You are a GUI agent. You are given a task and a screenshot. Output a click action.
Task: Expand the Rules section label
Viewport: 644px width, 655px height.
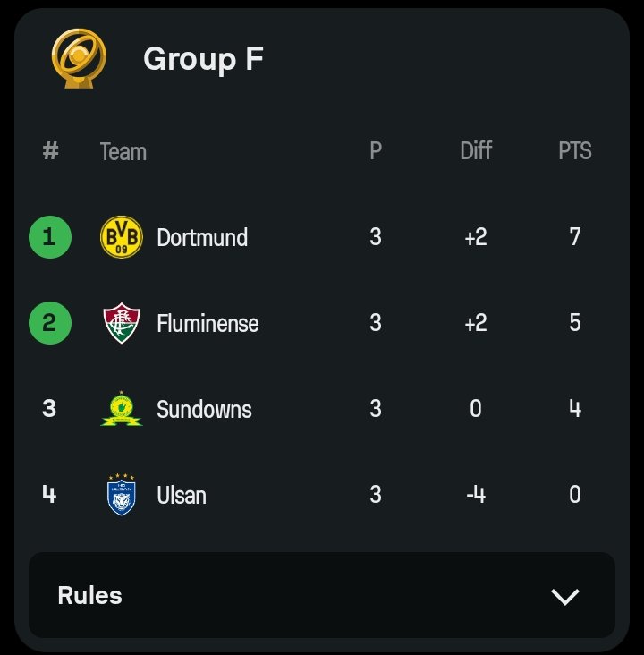pyautogui.click(x=89, y=595)
